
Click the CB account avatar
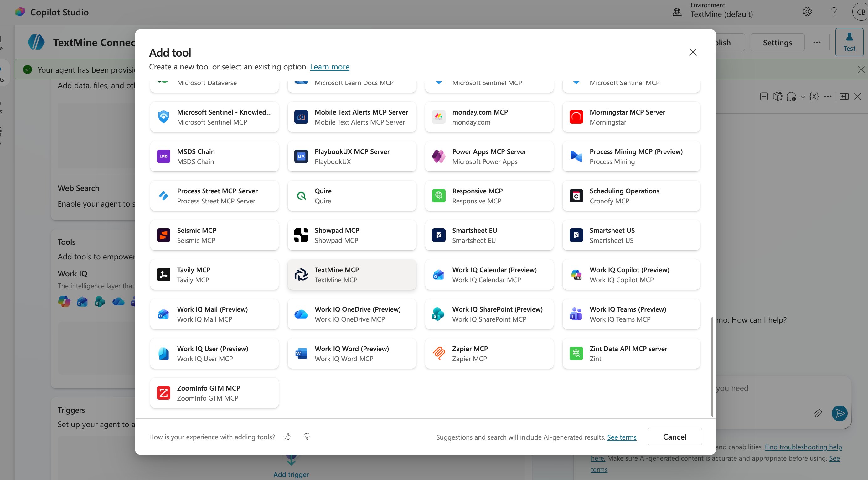click(x=860, y=12)
